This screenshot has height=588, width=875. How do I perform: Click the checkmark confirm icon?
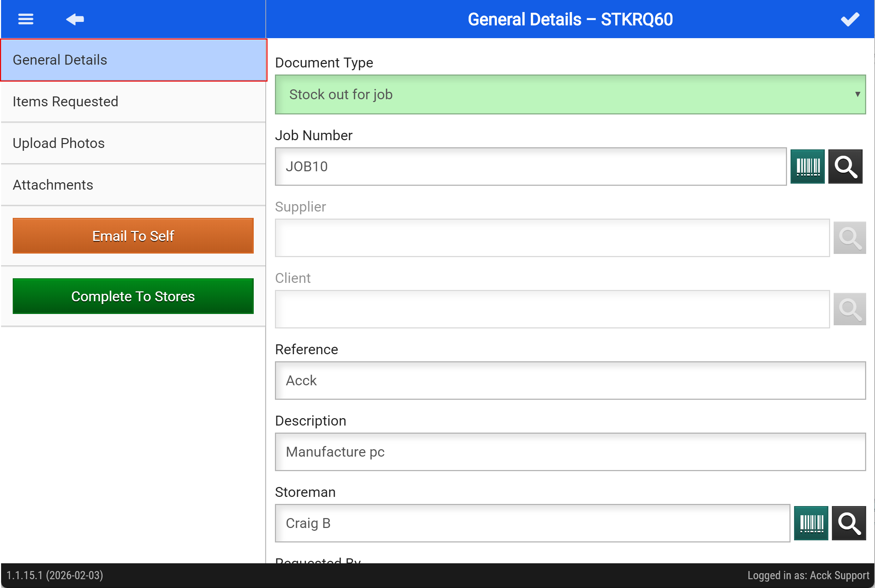850,19
